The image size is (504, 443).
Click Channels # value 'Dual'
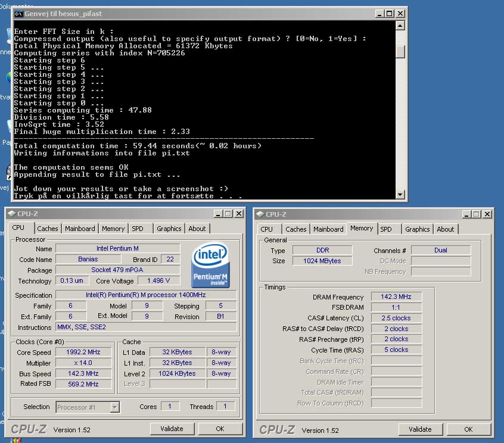(x=441, y=250)
